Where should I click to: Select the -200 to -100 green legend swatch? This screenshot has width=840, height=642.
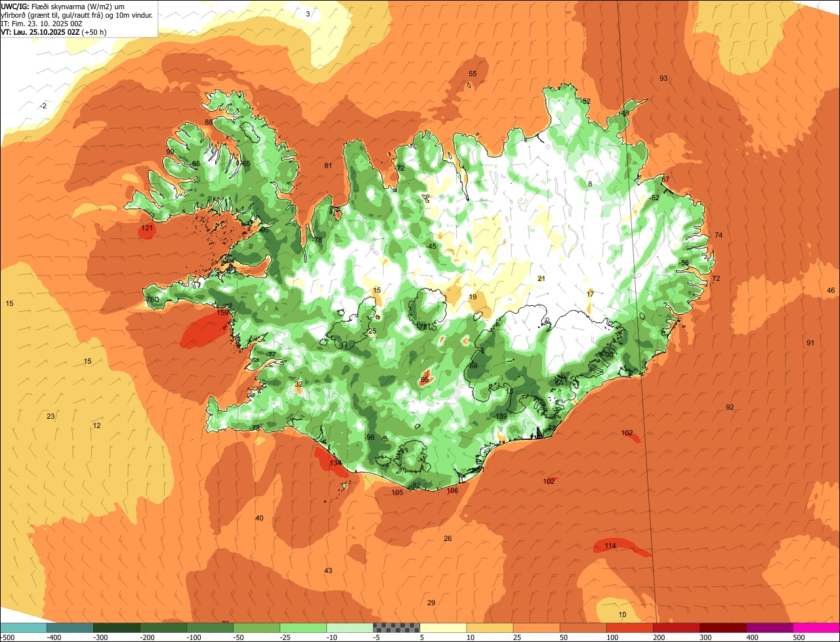pyautogui.click(x=163, y=627)
